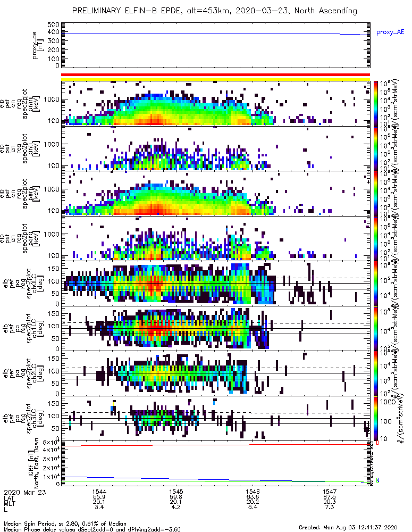
Task: Click the 'Median Spin Period' footer line
Action: point(65,524)
